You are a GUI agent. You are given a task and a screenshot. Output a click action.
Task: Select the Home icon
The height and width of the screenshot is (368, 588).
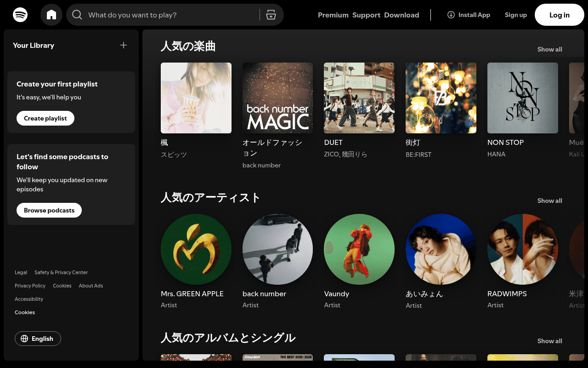click(x=51, y=14)
